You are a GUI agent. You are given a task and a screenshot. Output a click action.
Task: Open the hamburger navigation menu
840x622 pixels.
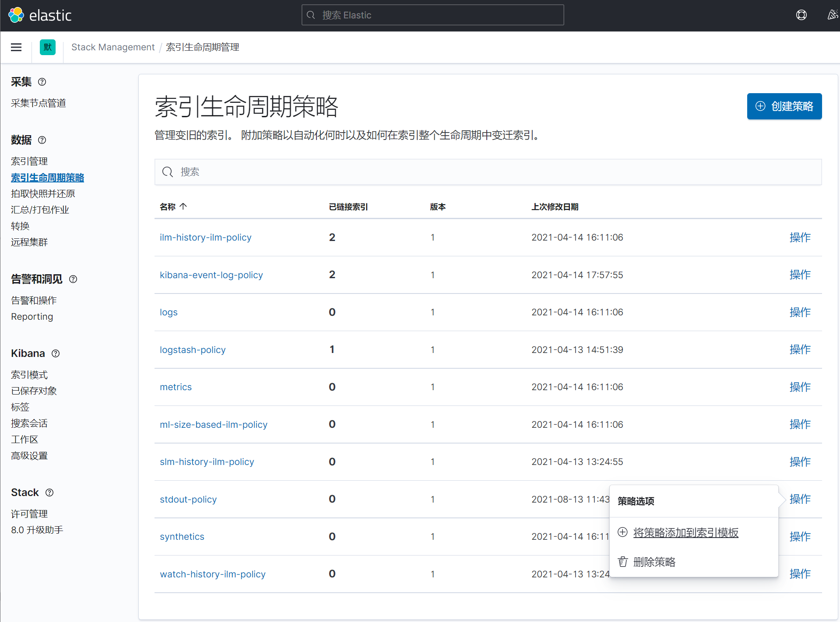click(x=16, y=47)
